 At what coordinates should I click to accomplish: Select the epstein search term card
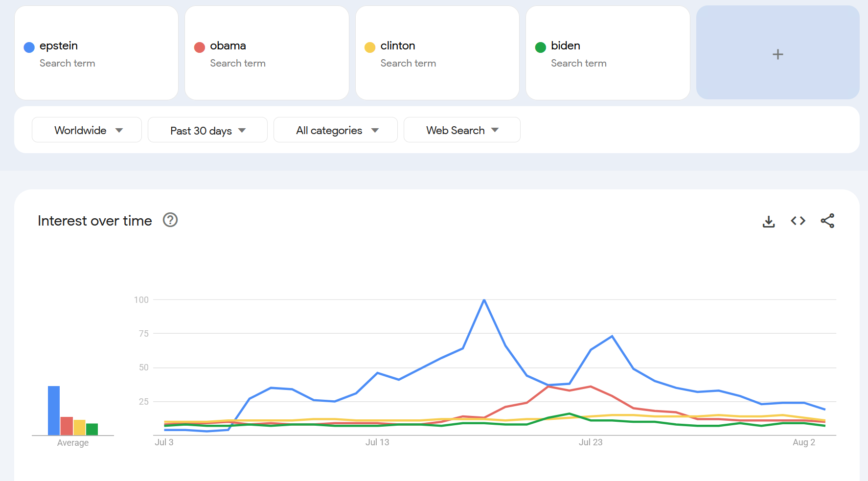click(x=96, y=53)
